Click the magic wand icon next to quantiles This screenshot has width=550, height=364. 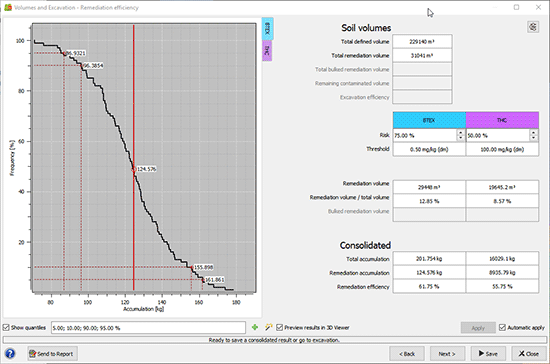point(269,328)
